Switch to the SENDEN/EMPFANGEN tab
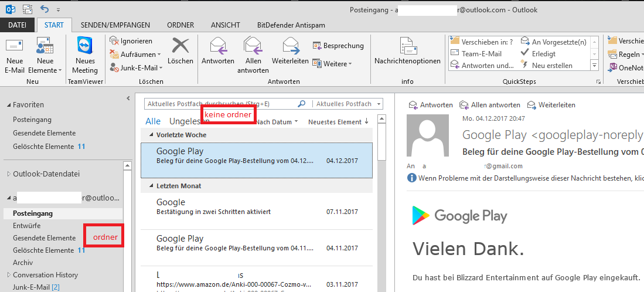The width and height of the screenshot is (644, 292). [115, 25]
